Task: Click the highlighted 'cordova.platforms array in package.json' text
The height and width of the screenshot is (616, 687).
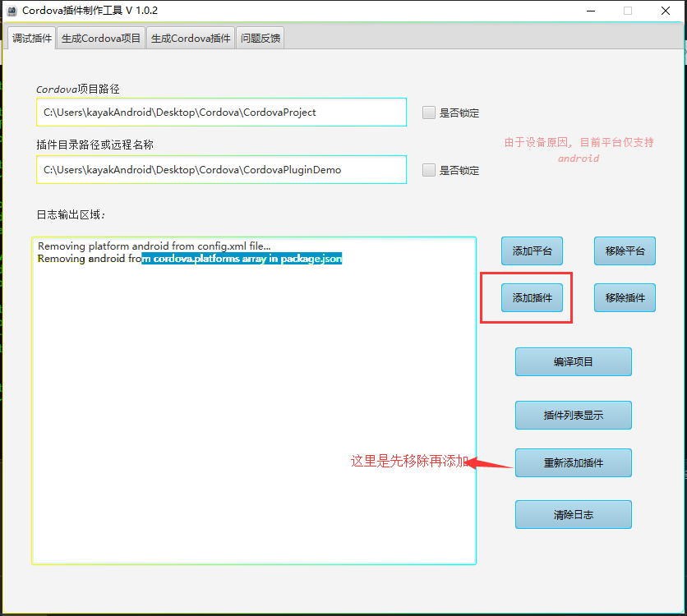Action: coord(247,259)
